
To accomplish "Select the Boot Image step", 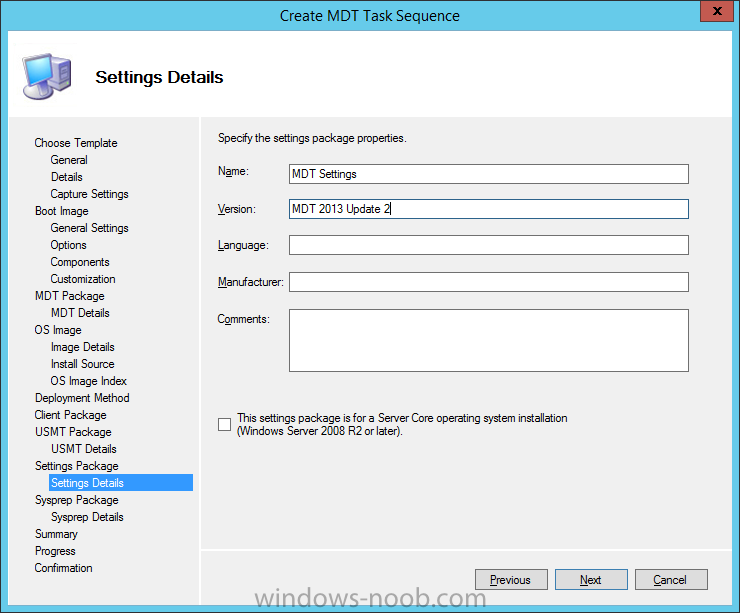I will tap(62, 211).
